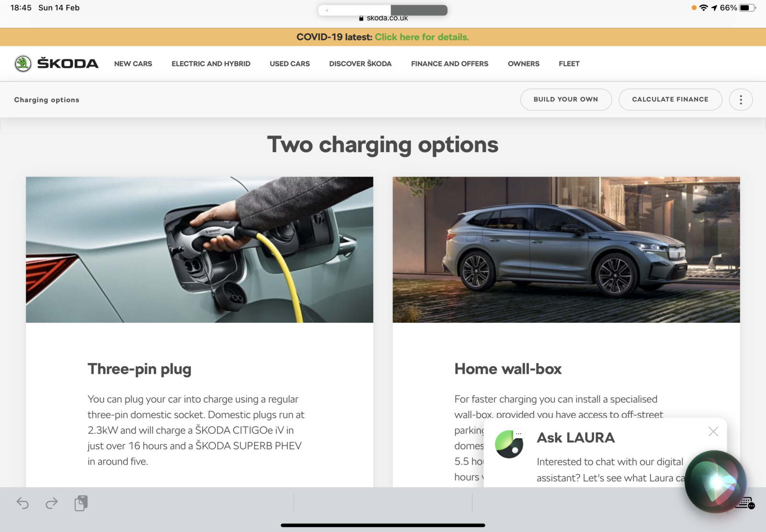Open the three-dot more options button

pos(741,100)
